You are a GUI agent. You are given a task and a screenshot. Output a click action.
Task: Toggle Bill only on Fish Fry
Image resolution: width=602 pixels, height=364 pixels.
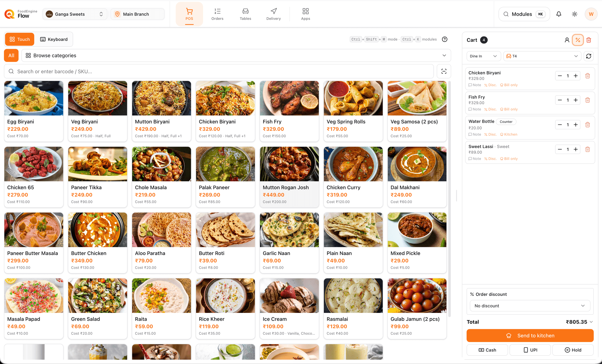tap(509, 109)
